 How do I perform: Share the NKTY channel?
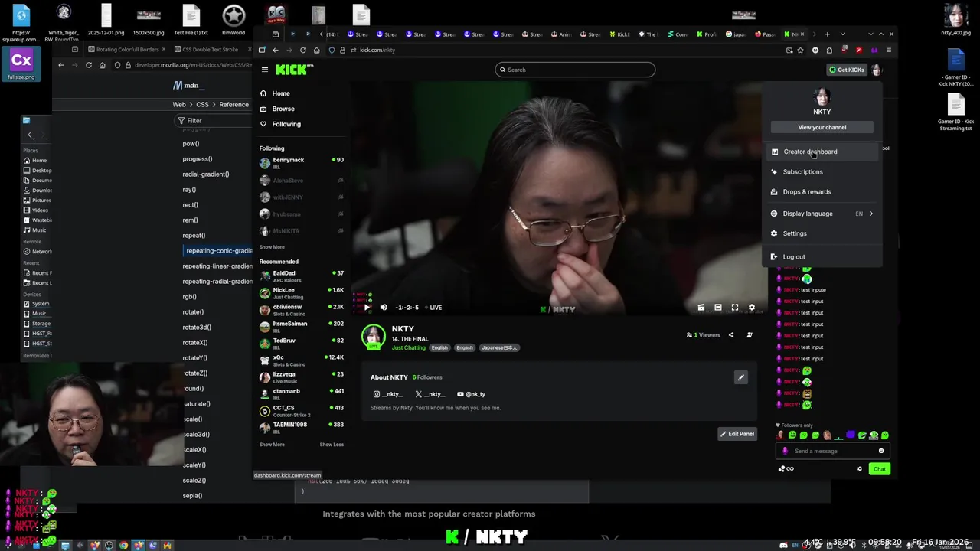(x=731, y=335)
